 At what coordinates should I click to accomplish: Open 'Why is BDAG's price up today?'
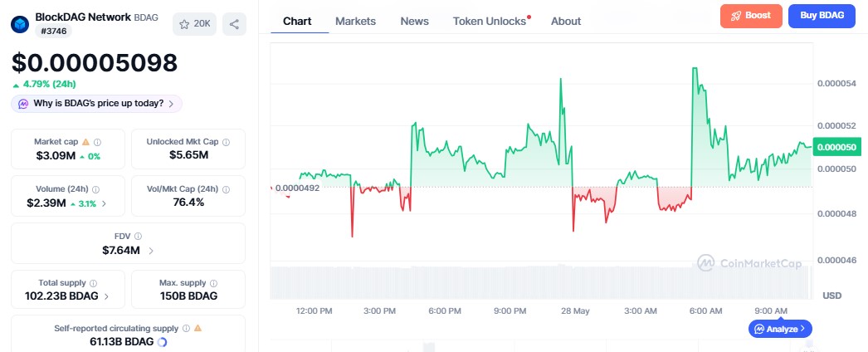(x=96, y=104)
